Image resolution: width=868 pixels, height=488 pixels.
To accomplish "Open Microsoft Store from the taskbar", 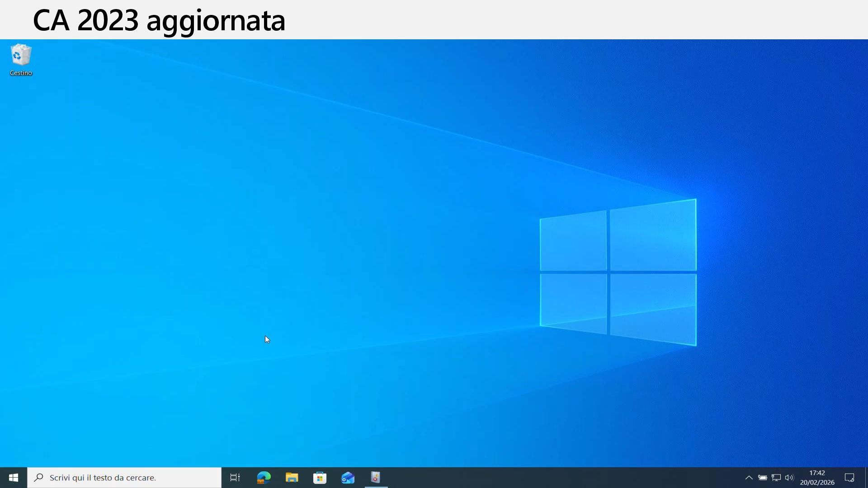I will [320, 478].
